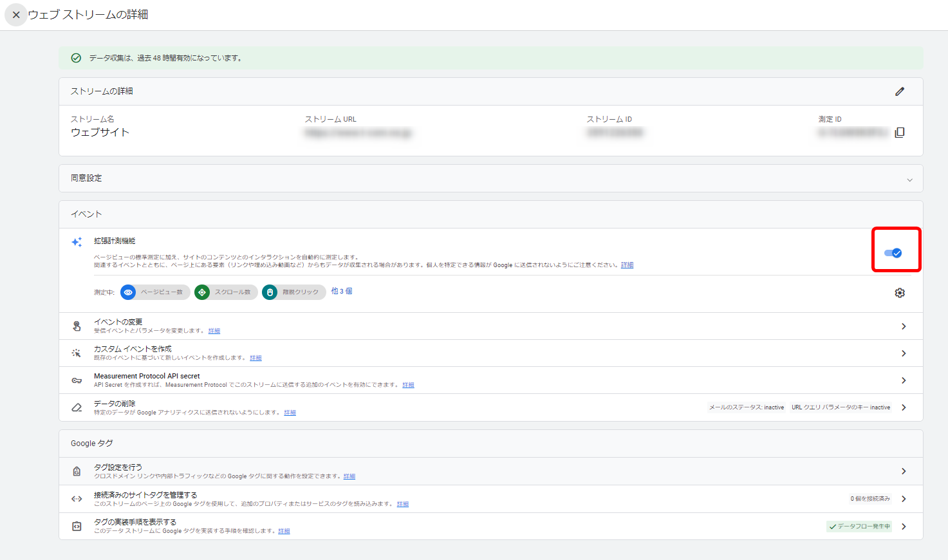The height and width of the screenshot is (560, 948).
Task: Open カスタム イベントを作成 row
Action: (491, 353)
